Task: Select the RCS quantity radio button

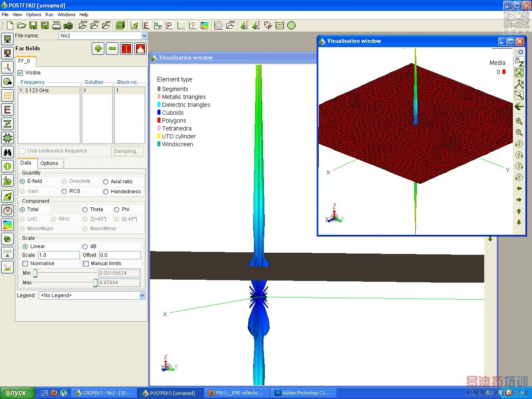Action: coord(64,191)
